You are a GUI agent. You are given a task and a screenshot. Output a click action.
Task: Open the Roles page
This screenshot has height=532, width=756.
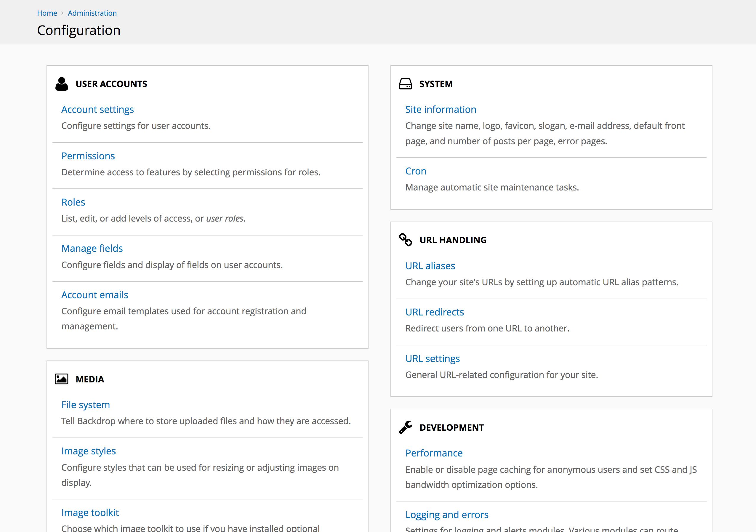click(x=73, y=202)
